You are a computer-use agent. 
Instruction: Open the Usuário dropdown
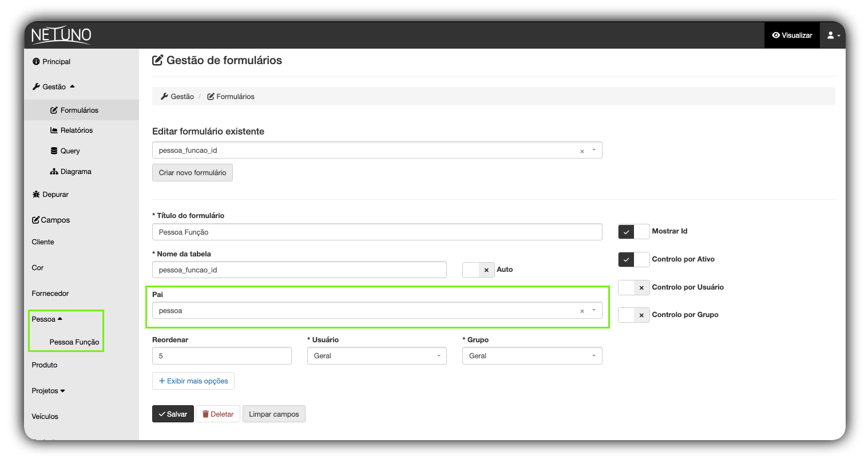pos(376,356)
